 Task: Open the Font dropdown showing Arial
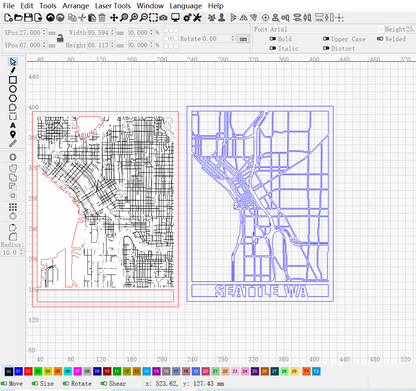pos(327,29)
